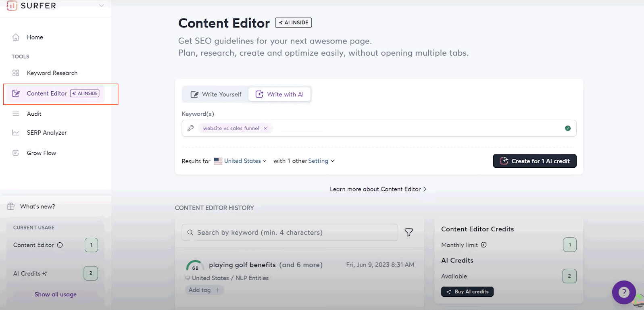Click the Audit list icon
Image resolution: width=644 pixels, height=310 pixels.
coord(16,114)
